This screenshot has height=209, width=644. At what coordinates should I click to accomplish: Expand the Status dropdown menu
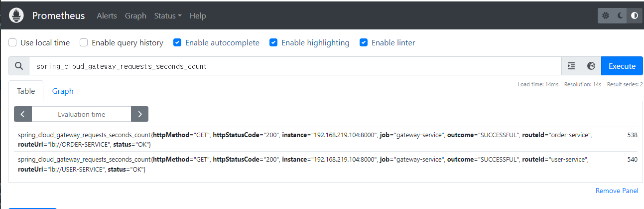pos(168,15)
